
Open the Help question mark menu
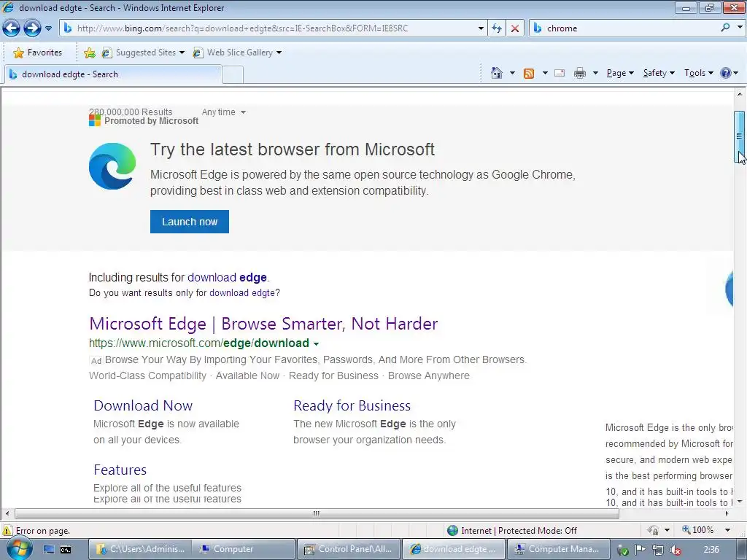pos(729,73)
